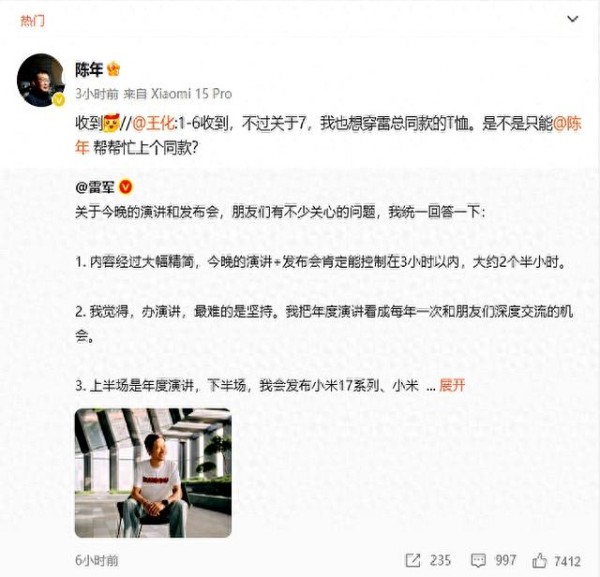This screenshot has height=577, width=600.
Task: Click the crown membership badge beside 陈年
Action: [114, 69]
